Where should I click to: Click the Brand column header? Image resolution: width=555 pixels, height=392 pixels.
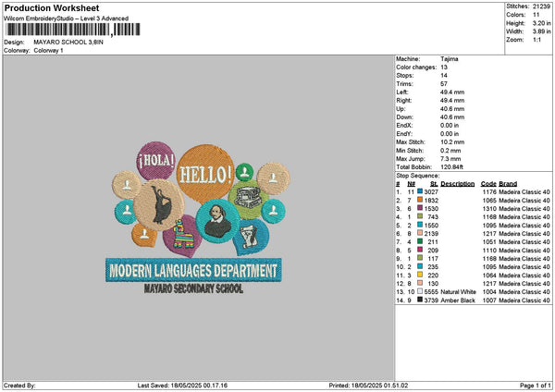pyautogui.click(x=508, y=184)
